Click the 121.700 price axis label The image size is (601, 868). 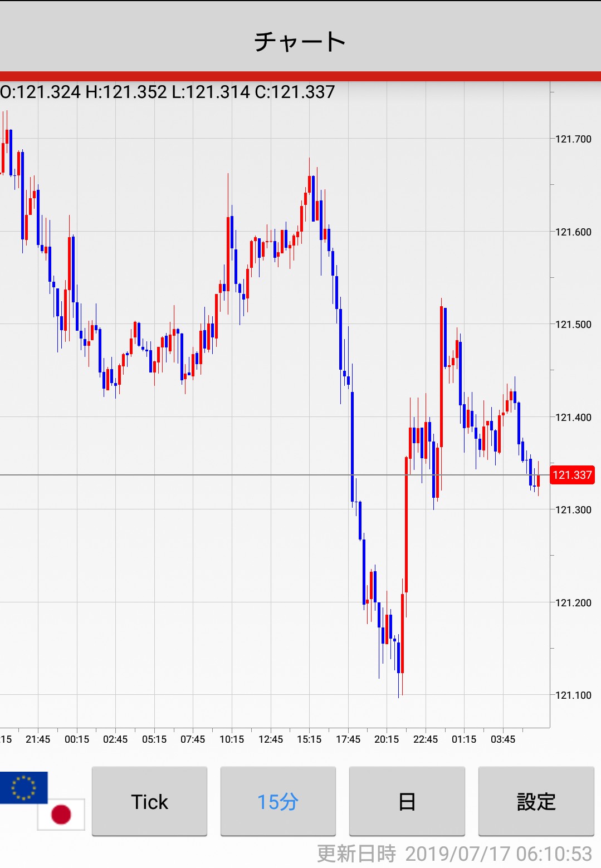click(573, 139)
